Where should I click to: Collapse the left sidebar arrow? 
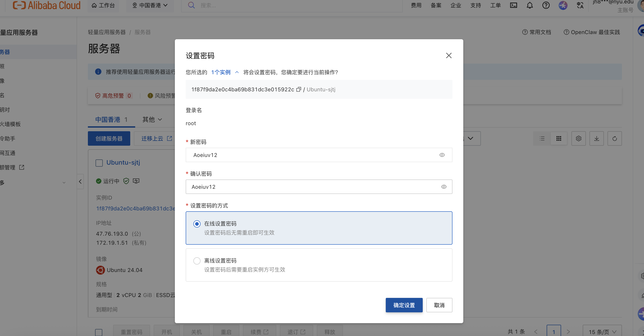(80, 182)
